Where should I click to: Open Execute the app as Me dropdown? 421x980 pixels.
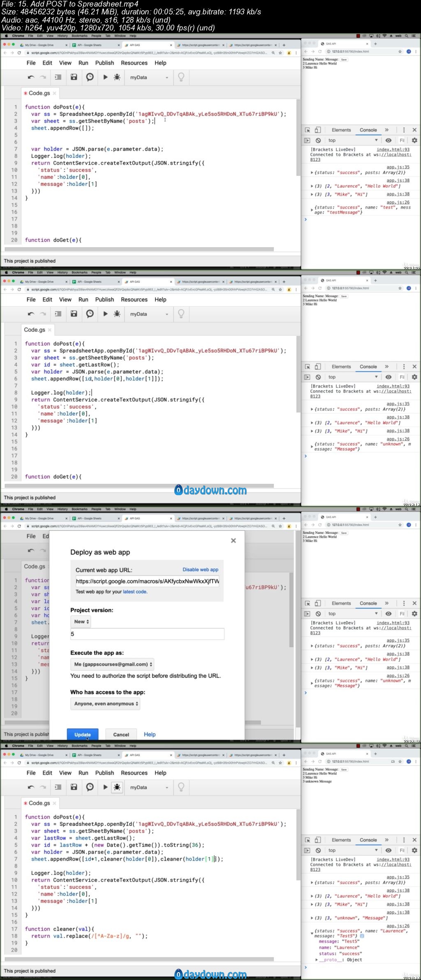(112, 664)
